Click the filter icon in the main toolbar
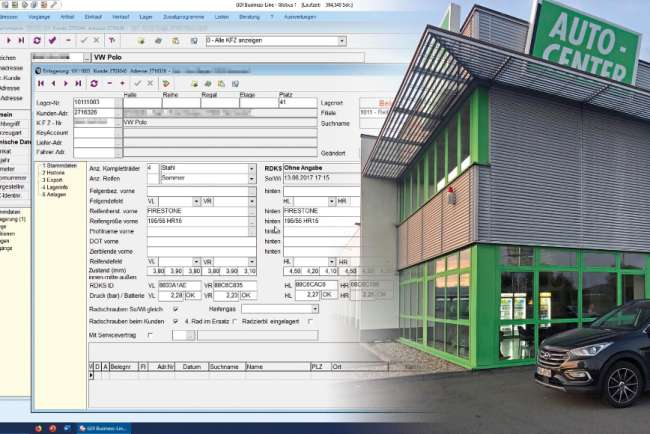The width and height of the screenshot is (650, 434). point(111,41)
